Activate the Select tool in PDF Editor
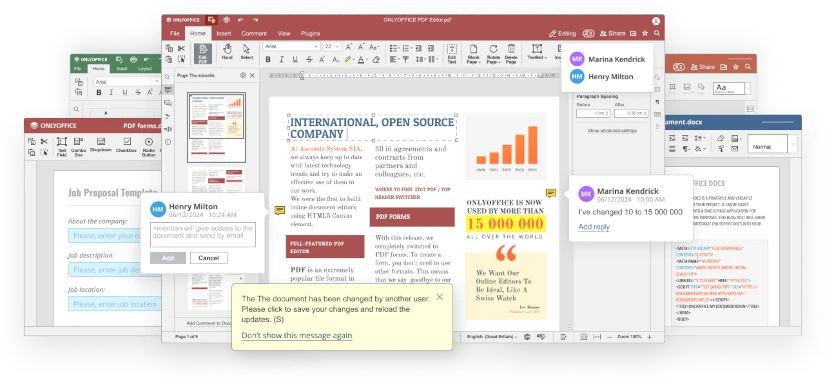Image resolution: width=825 pixels, height=380 pixels. point(246,52)
